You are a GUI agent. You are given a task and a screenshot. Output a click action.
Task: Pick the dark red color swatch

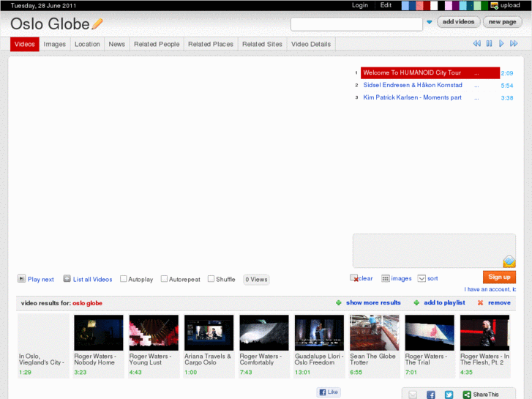coord(427,5)
